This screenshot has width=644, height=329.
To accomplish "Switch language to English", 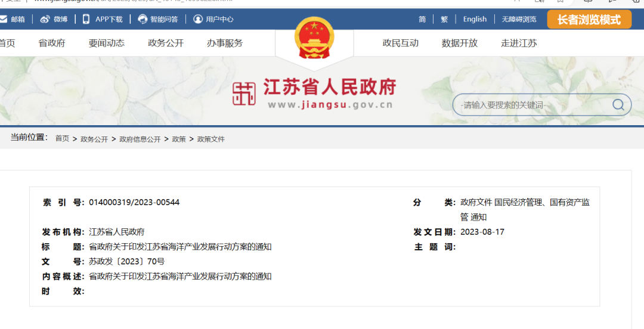I will pos(475,19).
